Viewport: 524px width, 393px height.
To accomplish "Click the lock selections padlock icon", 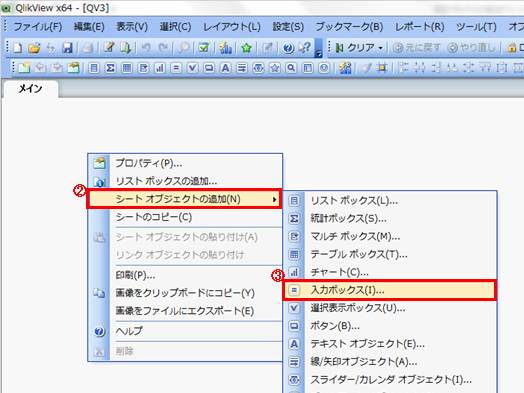I will [512, 48].
